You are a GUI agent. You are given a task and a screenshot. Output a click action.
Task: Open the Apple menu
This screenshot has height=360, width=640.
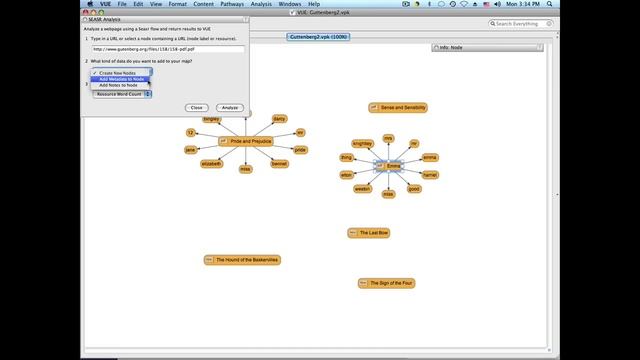pyautogui.click(x=90, y=4)
